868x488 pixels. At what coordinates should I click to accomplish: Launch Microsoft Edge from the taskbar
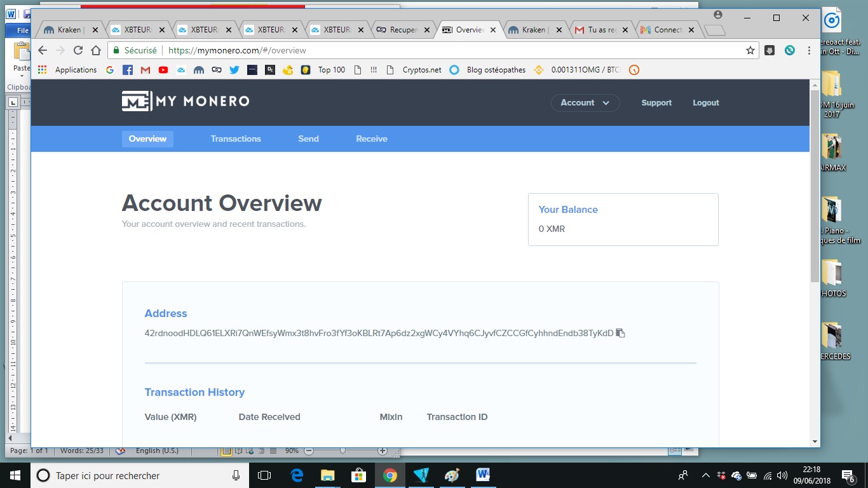297,475
